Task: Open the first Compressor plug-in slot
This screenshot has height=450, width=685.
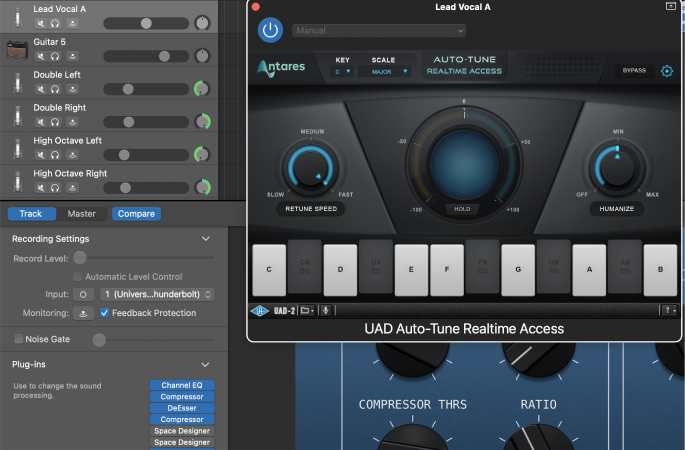Action: pos(182,396)
